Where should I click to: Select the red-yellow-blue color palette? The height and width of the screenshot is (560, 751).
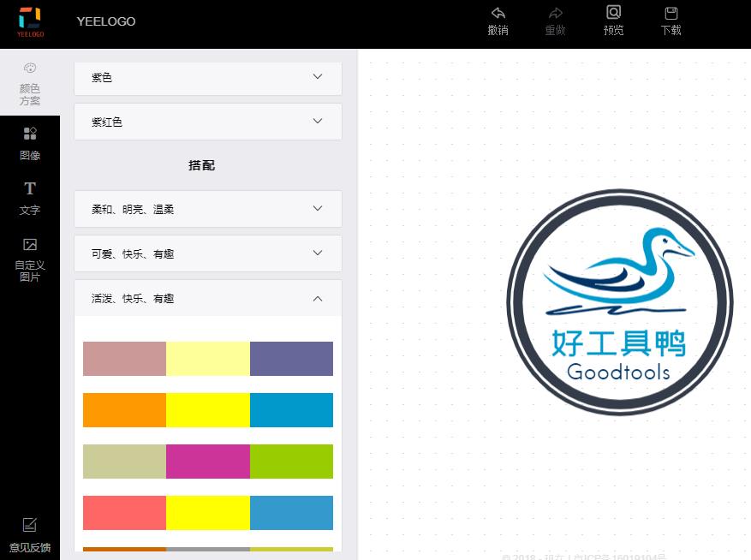(x=207, y=513)
